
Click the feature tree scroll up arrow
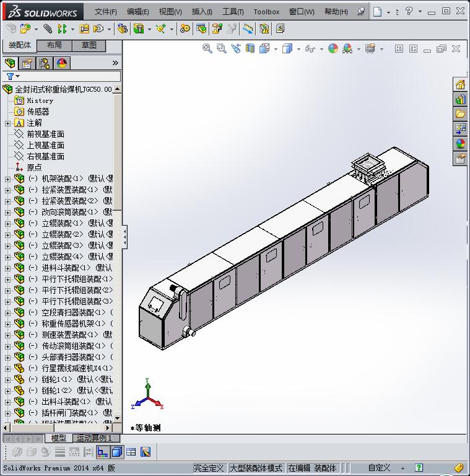118,89
